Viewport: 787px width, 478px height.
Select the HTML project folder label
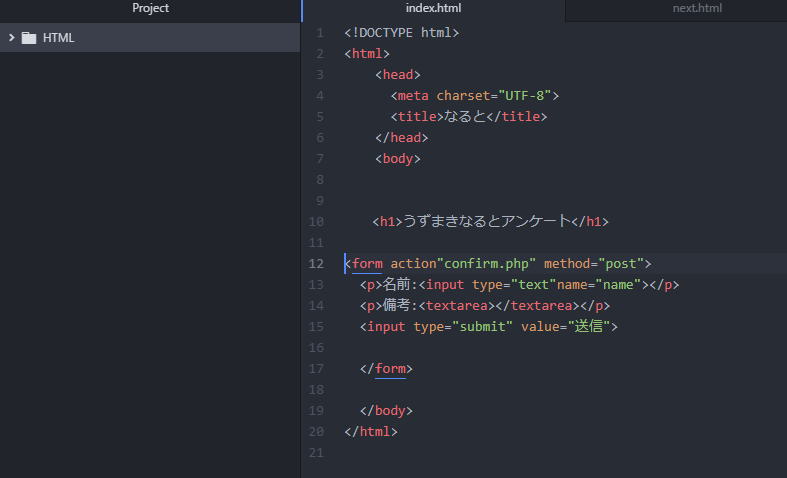58,38
